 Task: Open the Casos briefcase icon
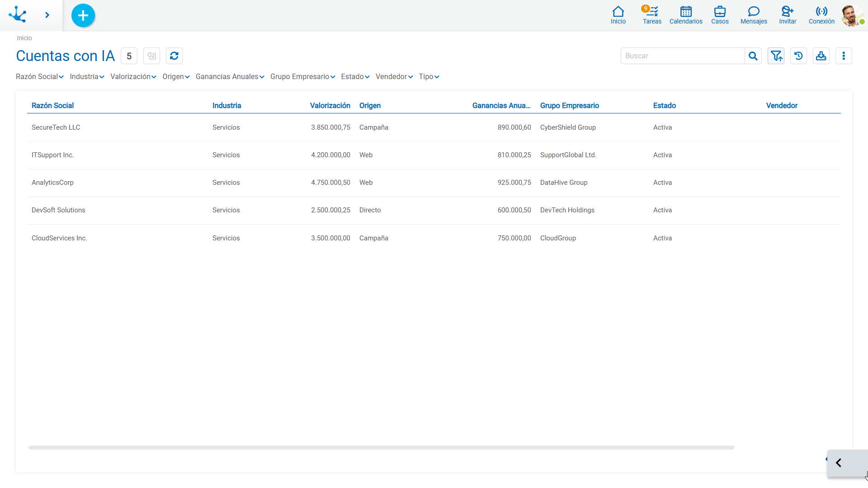[x=720, y=15]
